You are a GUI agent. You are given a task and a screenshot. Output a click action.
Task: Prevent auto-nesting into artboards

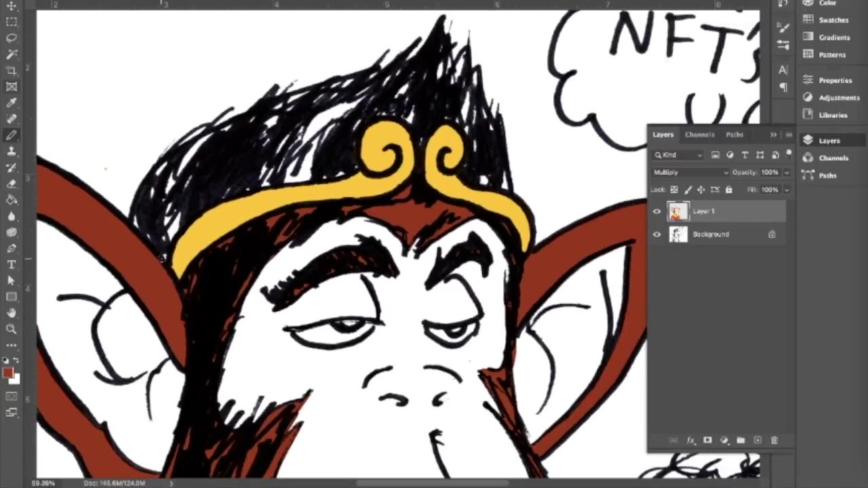[x=715, y=190]
